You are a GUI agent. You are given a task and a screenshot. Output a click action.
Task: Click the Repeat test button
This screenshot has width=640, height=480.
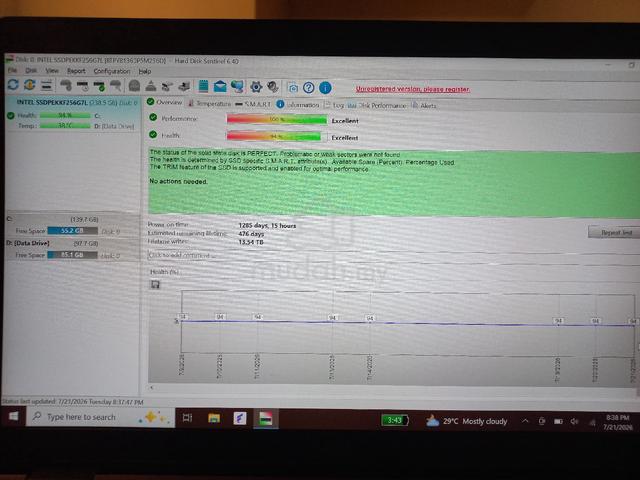click(x=614, y=232)
